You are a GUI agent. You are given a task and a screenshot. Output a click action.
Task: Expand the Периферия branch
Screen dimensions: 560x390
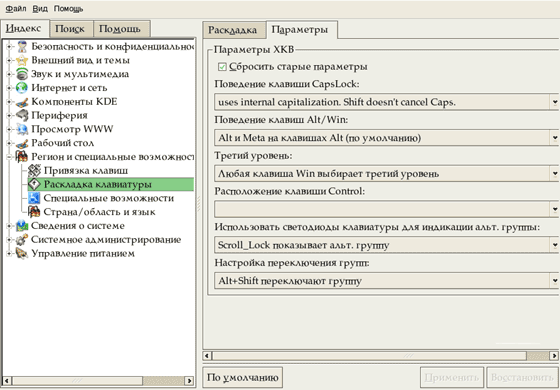point(10,116)
